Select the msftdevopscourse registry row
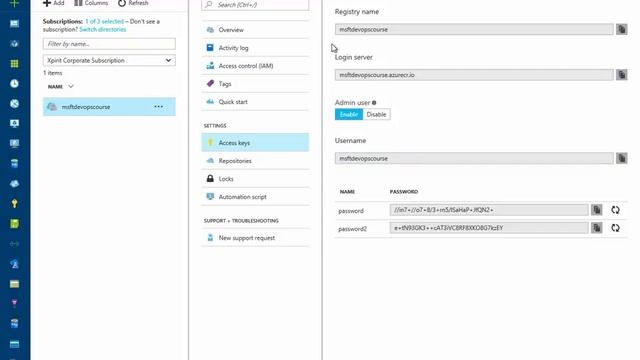 coord(109,107)
